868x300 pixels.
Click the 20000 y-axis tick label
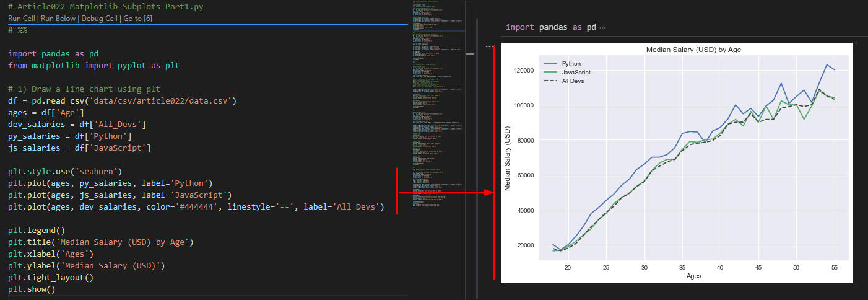tap(527, 245)
